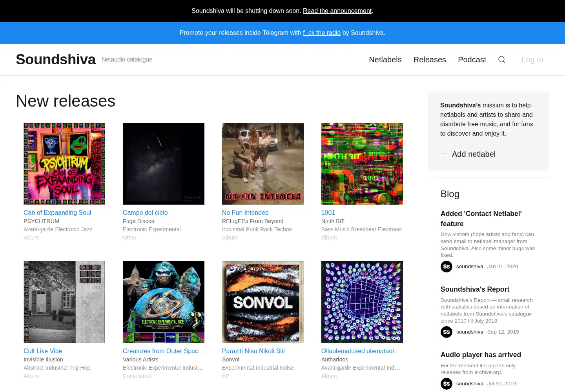Open the Campo del cielo title link
The height and width of the screenshot is (392, 565).
coord(145,212)
